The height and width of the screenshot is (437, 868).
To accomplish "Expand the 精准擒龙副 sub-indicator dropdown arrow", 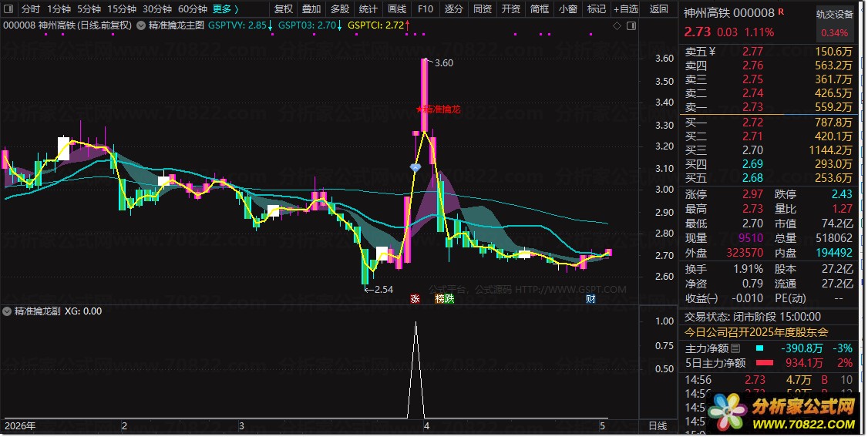I will [x=7, y=311].
